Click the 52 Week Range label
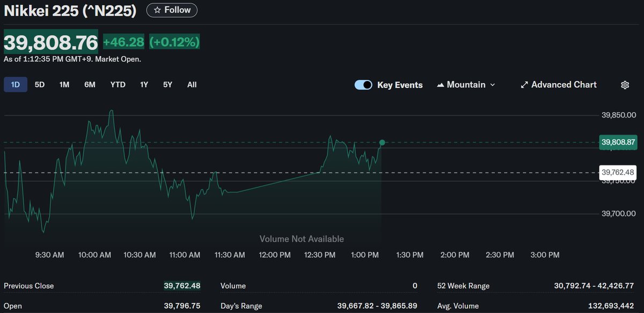644x313 pixels. pyautogui.click(x=463, y=286)
